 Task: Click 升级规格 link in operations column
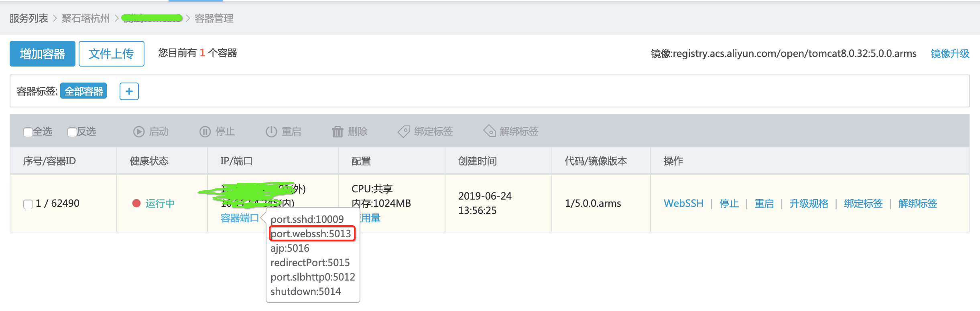(809, 204)
